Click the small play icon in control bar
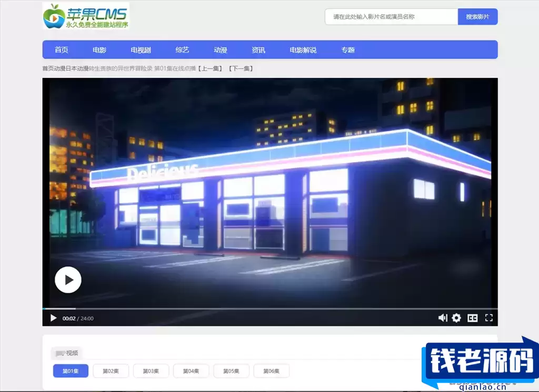The height and width of the screenshot is (392, 539). point(53,318)
